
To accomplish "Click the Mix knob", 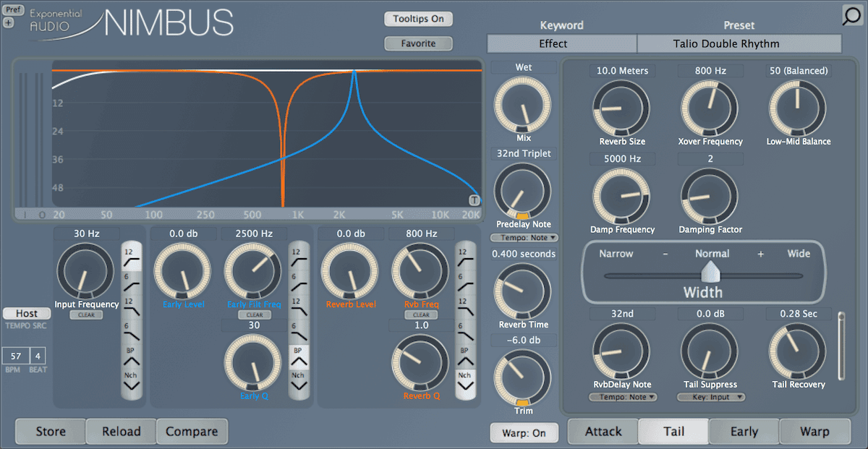I will click(x=523, y=106).
